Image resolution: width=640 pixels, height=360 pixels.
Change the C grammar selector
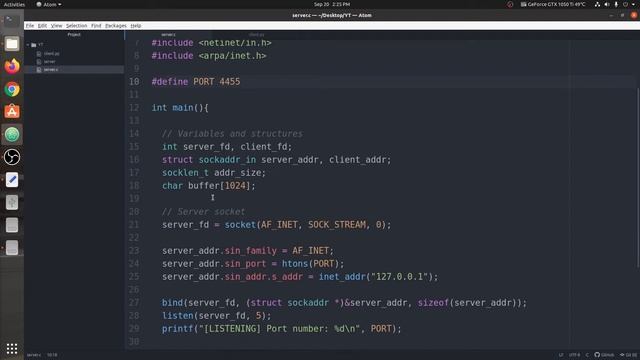587,355
